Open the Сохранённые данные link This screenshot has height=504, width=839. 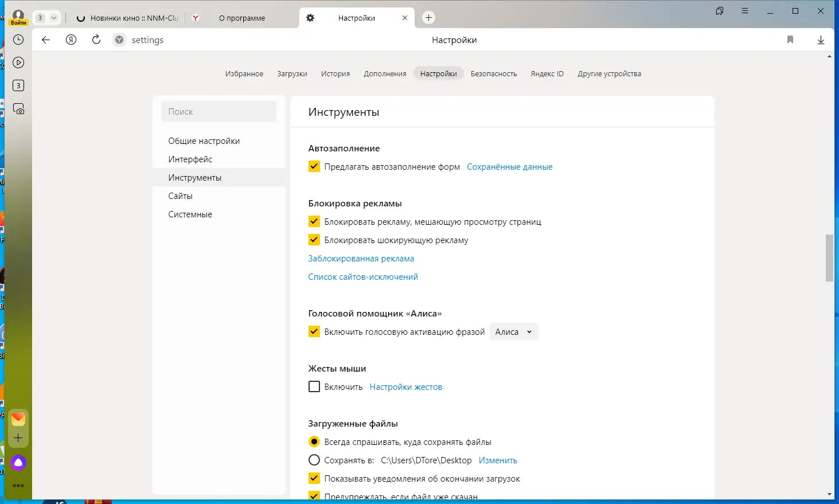(510, 167)
